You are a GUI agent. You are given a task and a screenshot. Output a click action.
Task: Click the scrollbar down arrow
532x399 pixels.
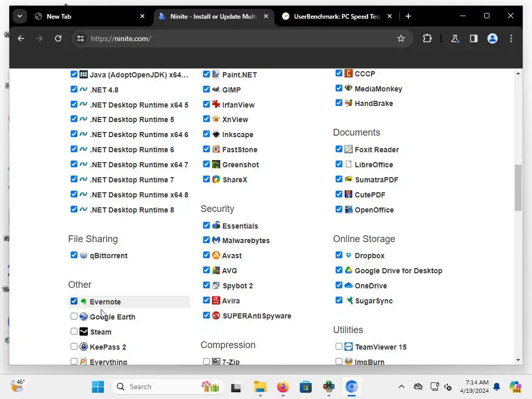(x=518, y=360)
